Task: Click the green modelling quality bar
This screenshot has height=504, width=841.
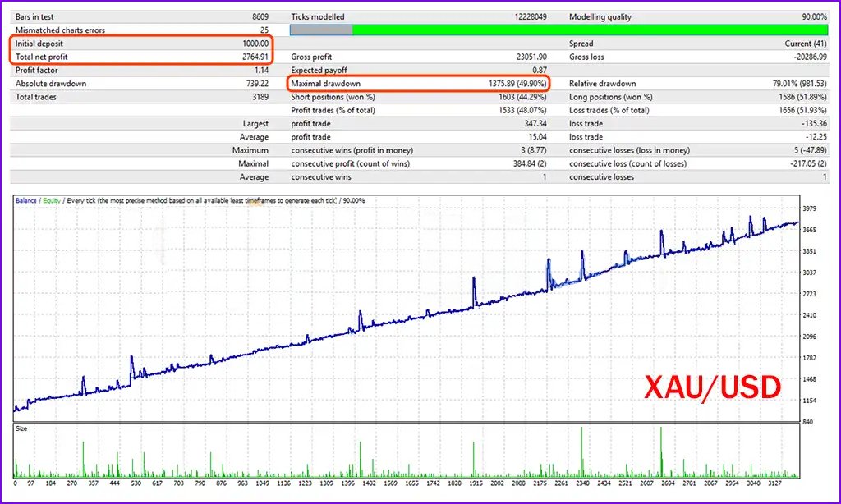Action: (590, 30)
